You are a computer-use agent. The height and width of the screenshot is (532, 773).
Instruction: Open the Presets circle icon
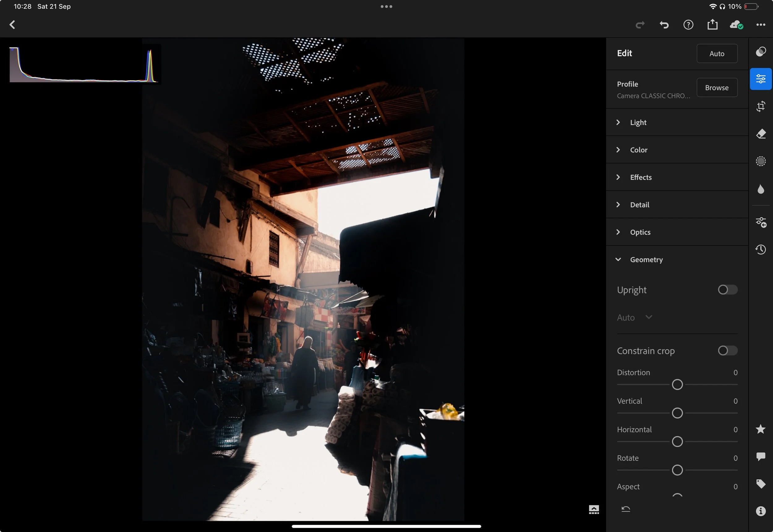pos(760,52)
